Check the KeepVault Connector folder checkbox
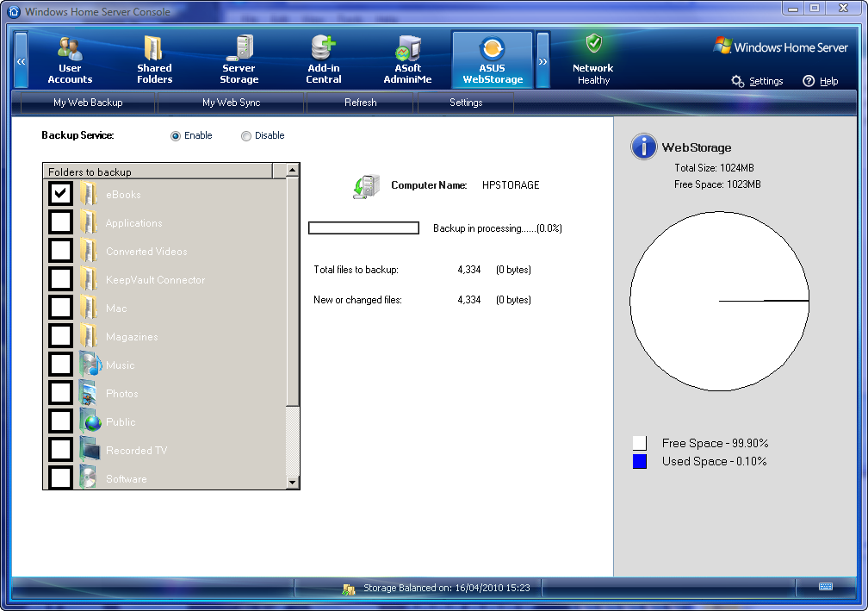This screenshot has width=868, height=611. [x=60, y=278]
